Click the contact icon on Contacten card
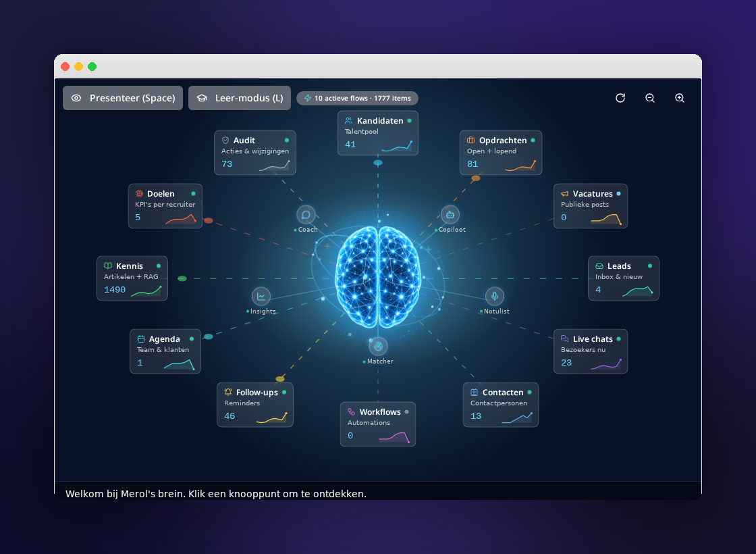 point(474,393)
